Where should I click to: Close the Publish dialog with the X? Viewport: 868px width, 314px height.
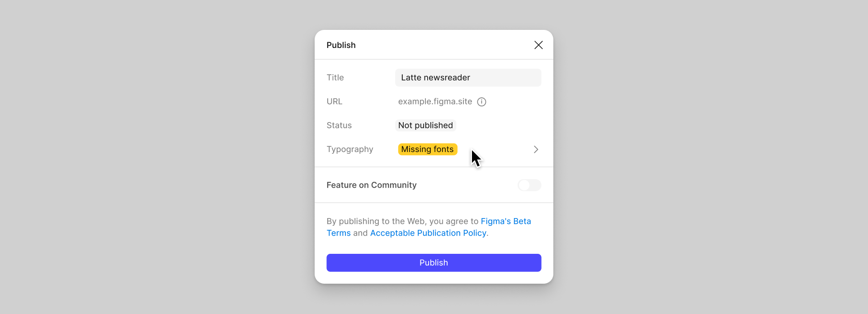pyautogui.click(x=538, y=45)
